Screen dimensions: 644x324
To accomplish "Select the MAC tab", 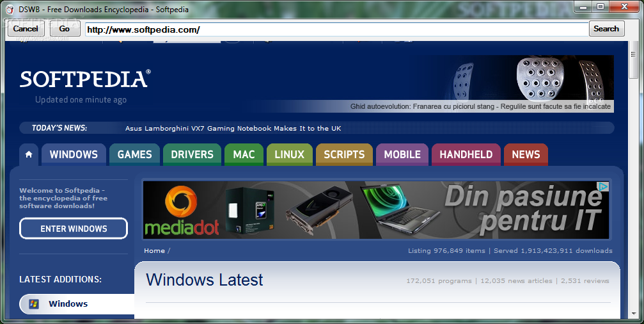I will click(x=244, y=154).
